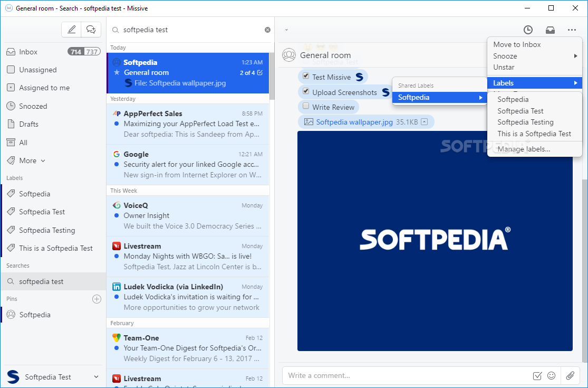Expand Softpedia under Shared Labels
This screenshot has height=388, width=588.
[x=439, y=98]
